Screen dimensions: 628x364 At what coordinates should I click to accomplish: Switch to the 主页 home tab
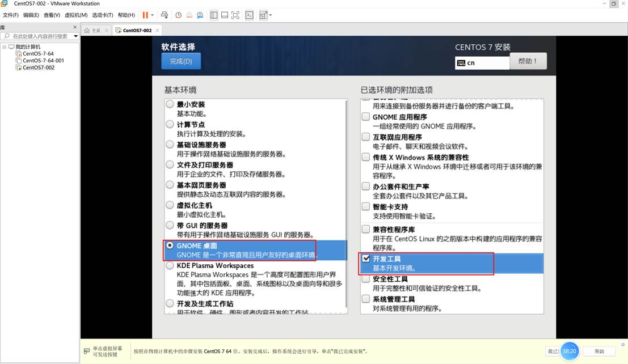tap(96, 31)
